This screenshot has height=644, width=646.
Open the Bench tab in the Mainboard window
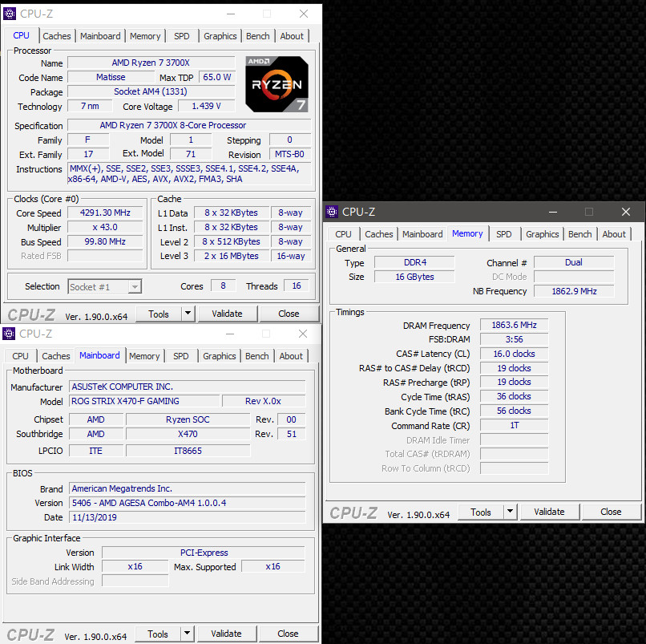tap(256, 356)
